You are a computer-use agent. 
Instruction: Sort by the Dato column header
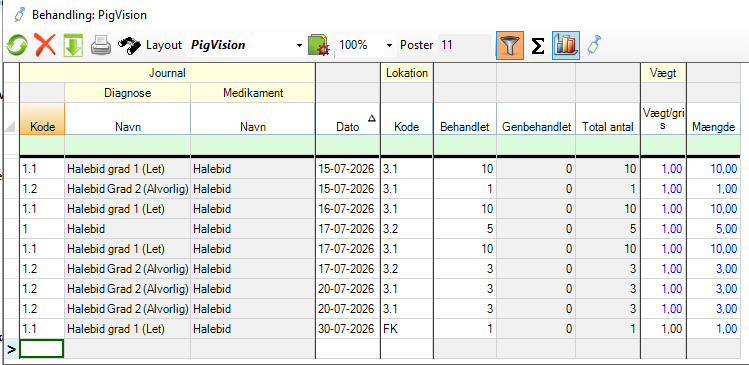point(347,119)
